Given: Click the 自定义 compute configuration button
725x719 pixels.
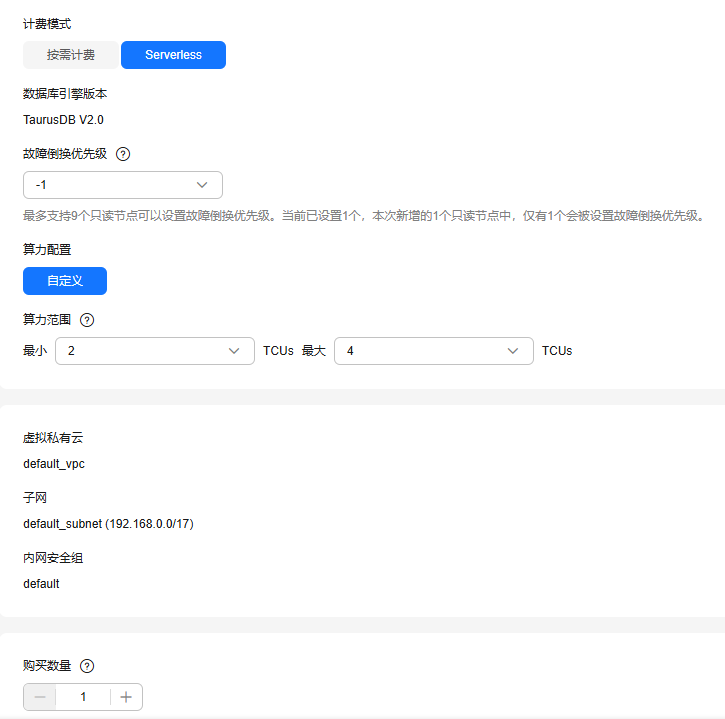Looking at the screenshot, I should tap(65, 281).
